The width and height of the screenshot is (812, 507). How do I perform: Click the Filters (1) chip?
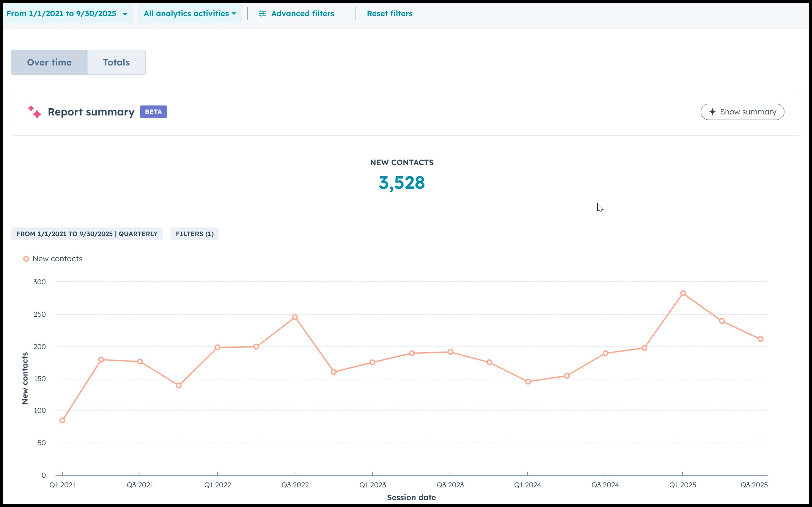pos(194,234)
